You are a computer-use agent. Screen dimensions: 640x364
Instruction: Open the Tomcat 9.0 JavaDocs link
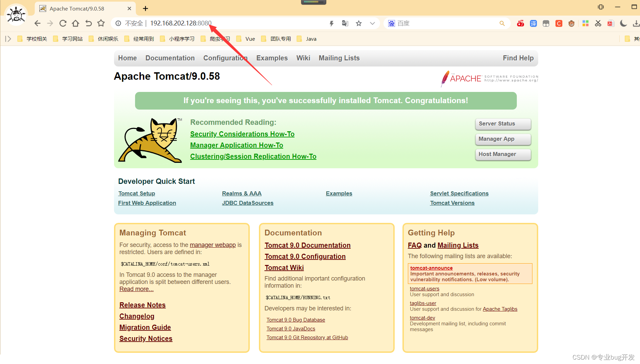point(291,329)
